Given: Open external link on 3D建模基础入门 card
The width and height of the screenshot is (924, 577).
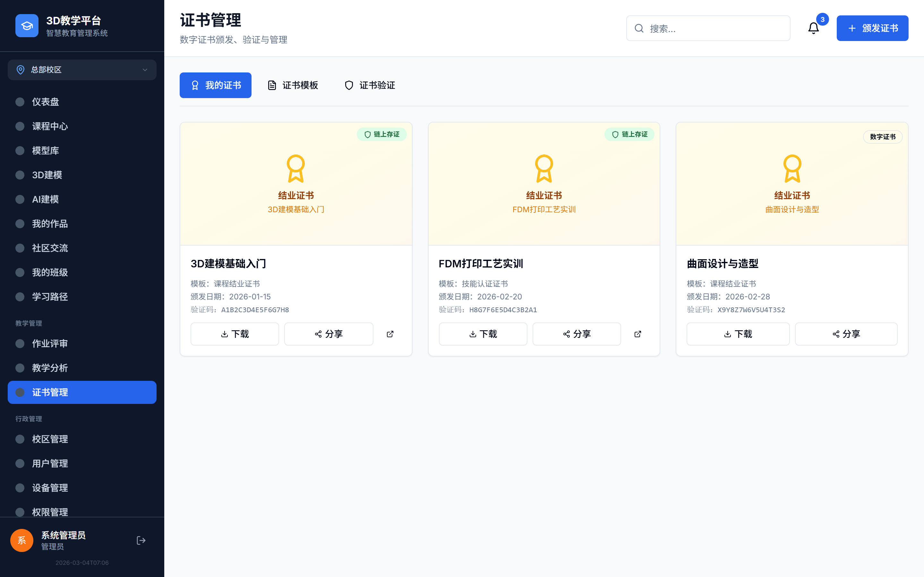Looking at the screenshot, I should click(390, 334).
